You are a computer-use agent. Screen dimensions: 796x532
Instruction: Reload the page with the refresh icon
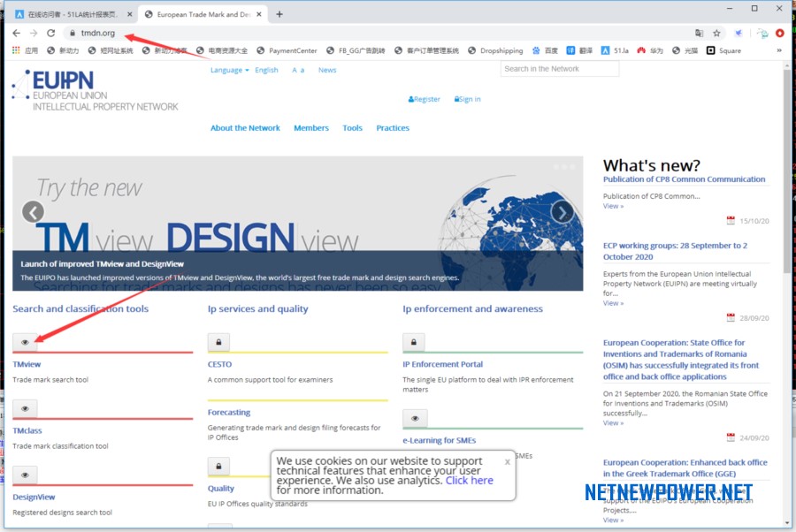click(50, 33)
